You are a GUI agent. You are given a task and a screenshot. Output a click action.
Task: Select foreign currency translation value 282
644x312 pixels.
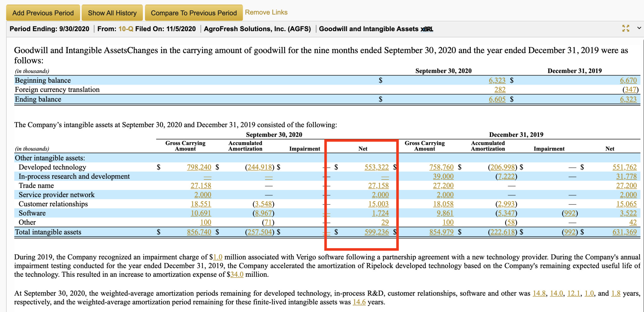(x=500, y=90)
